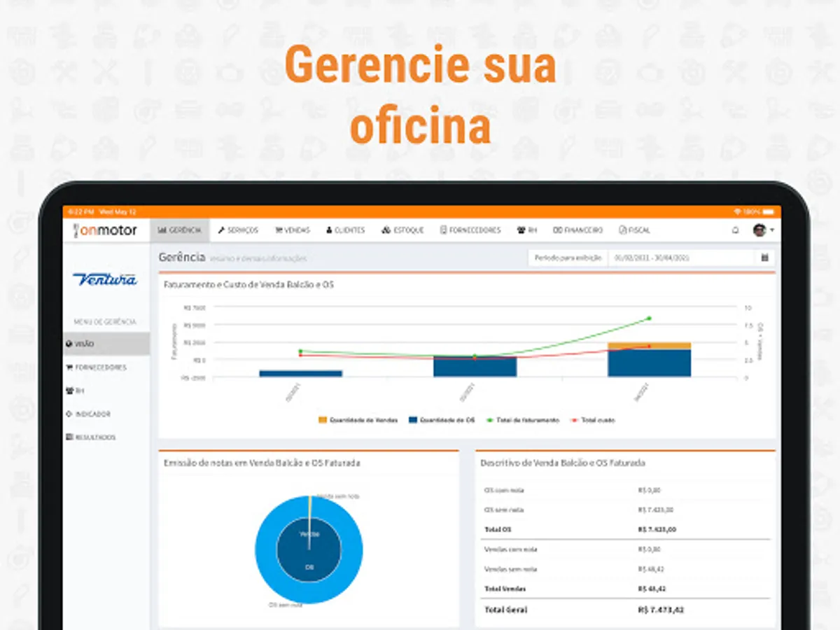The image size is (840, 630).
Task: Click 'Faturamento e Custo de Venda Balcão' title
Action: pos(248,285)
